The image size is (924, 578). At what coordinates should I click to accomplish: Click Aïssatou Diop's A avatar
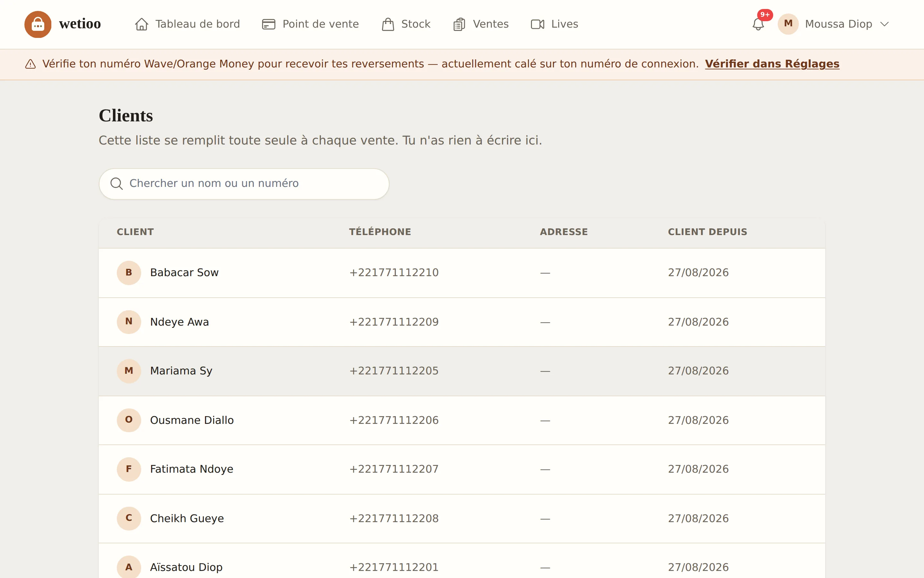tap(129, 567)
